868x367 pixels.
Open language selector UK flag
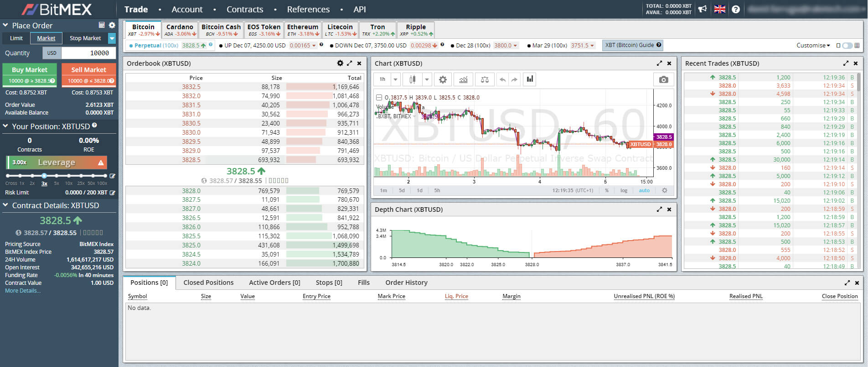(720, 9)
